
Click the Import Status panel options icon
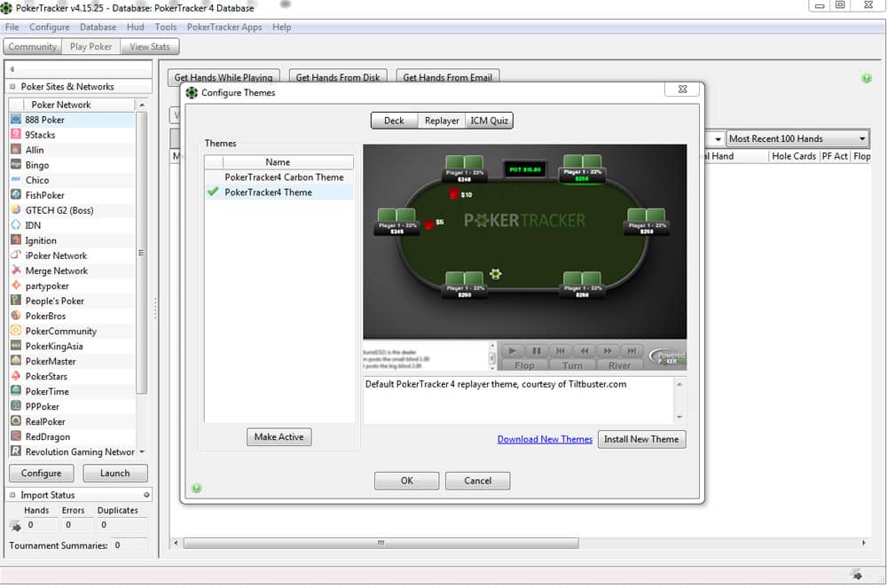(x=146, y=495)
